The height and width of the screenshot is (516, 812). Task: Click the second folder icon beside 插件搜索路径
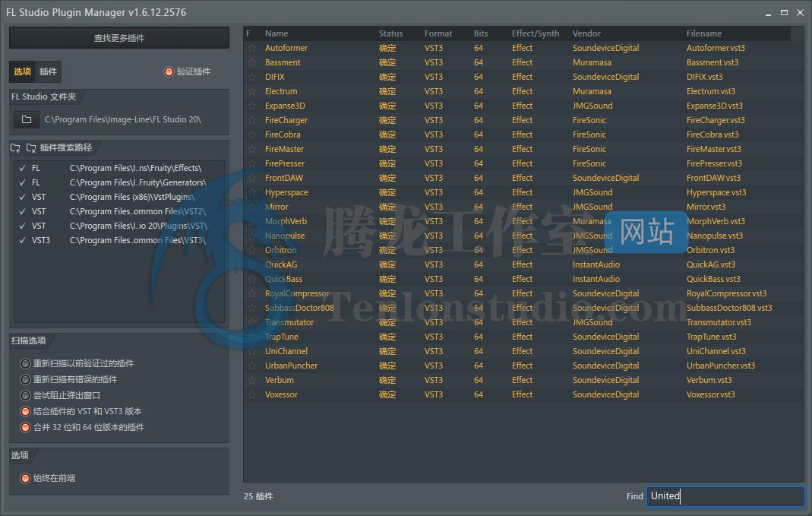pyautogui.click(x=31, y=148)
